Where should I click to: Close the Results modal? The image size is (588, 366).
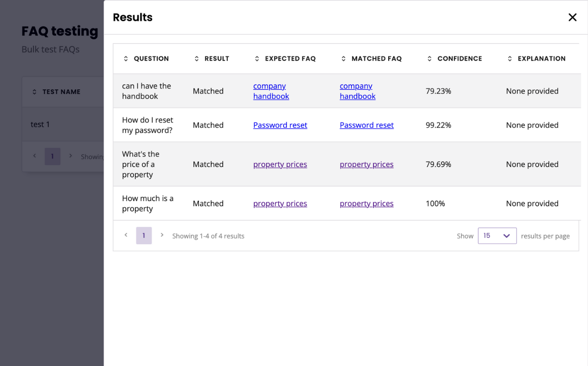pyautogui.click(x=572, y=17)
